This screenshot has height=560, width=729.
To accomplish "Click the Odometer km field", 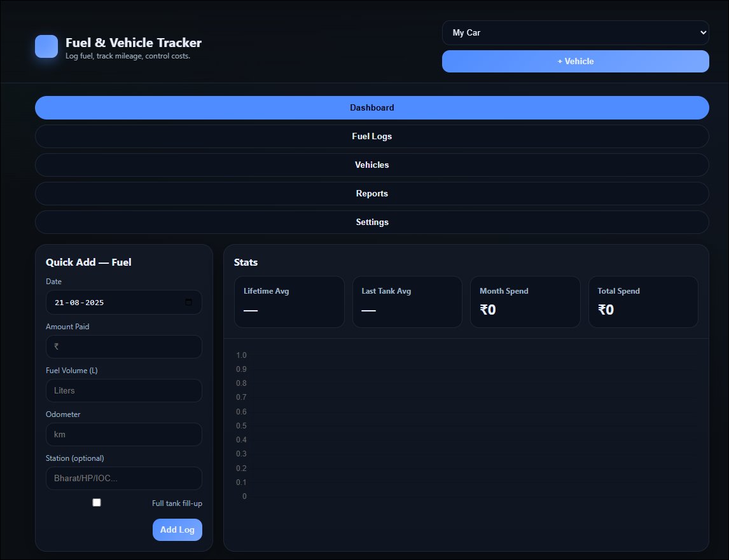I will [123, 435].
